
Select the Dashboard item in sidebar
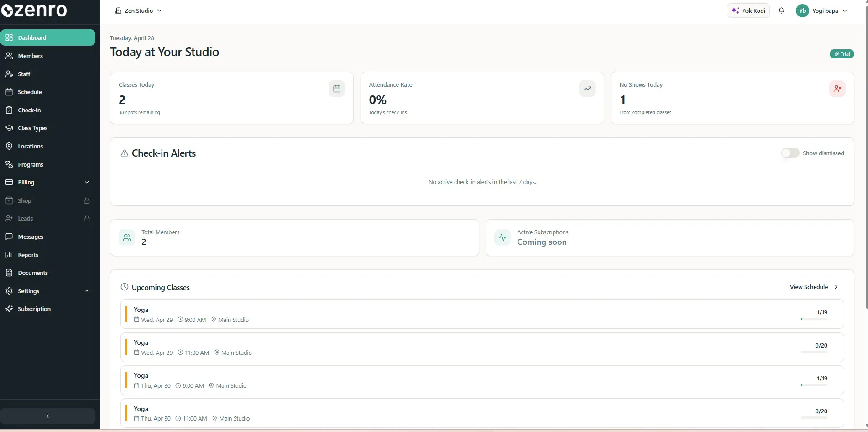pos(47,37)
